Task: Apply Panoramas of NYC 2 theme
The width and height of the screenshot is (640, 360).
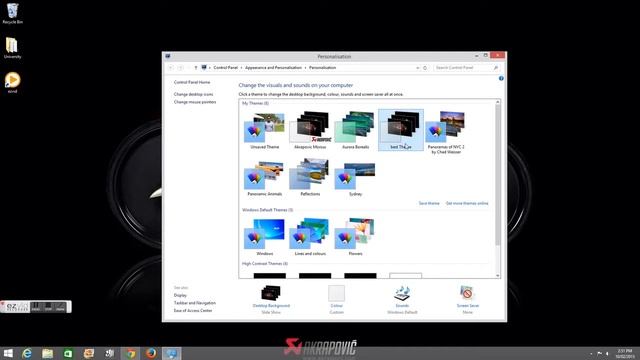Action: click(x=446, y=132)
